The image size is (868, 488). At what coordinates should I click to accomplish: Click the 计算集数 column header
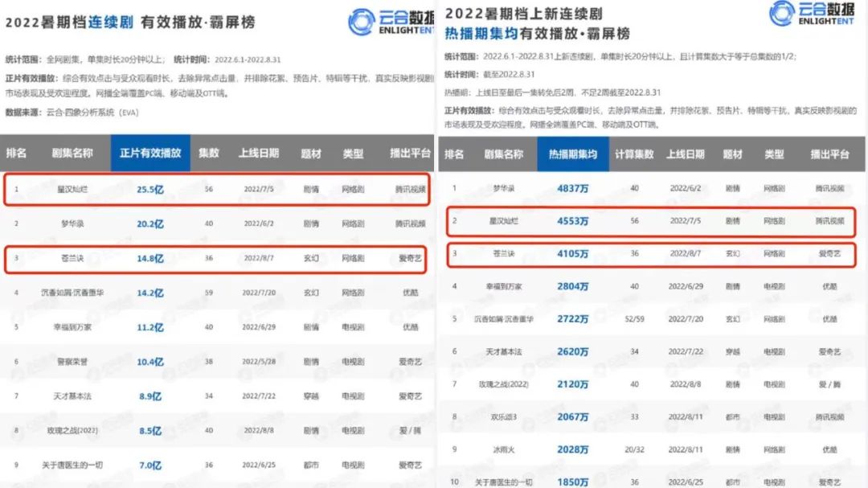pyautogui.click(x=634, y=154)
